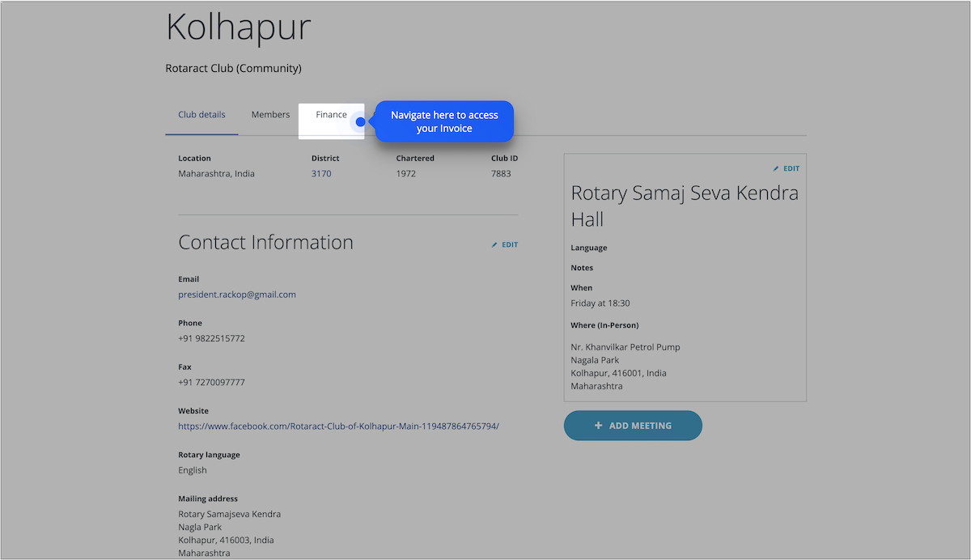
Task: Open the Finance tab
Action: 331,115
